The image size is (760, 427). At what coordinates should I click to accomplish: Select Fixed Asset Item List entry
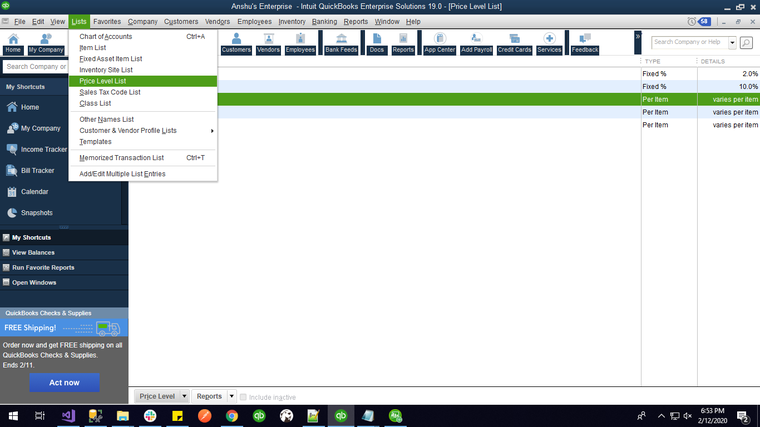(x=142, y=59)
